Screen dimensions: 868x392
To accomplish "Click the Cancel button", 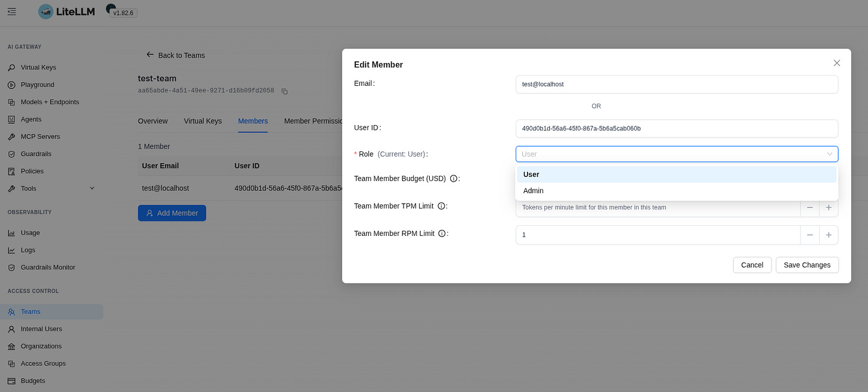I will click(752, 265).
